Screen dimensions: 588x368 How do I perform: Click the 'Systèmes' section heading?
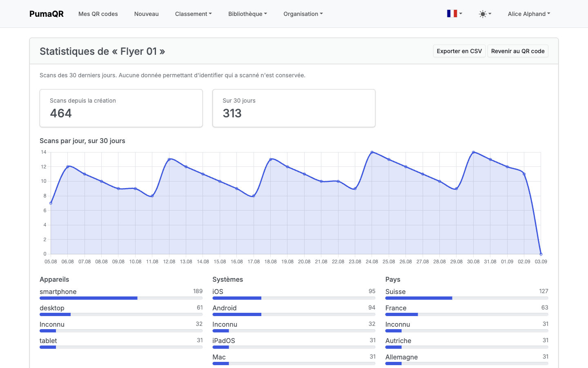227,279
